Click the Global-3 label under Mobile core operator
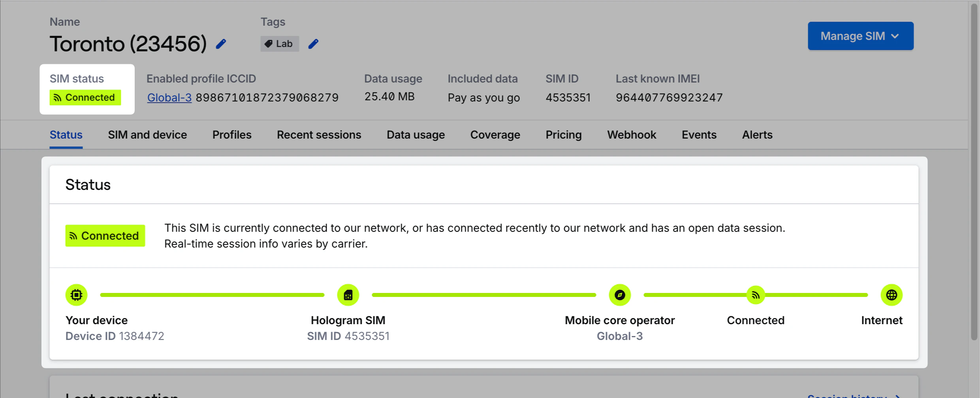The height and width of the screenshot is (398, 980). (620, 336)
